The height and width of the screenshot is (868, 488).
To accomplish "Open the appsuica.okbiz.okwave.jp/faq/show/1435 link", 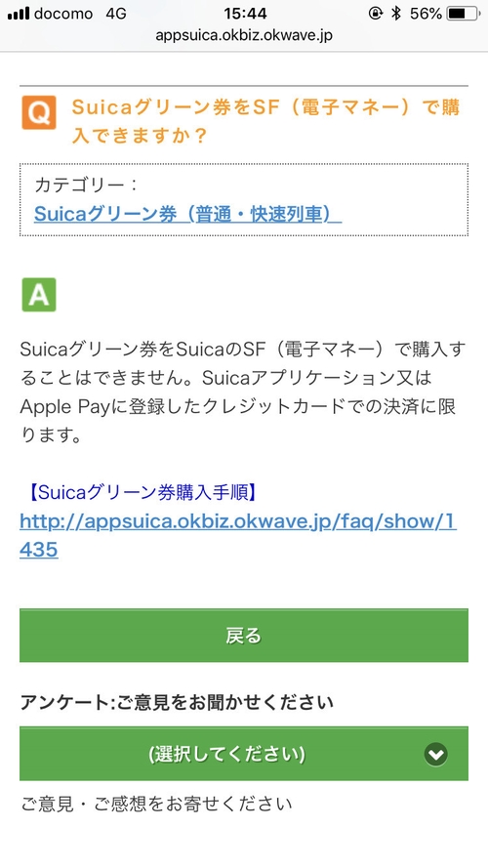I will click(238, 535).
